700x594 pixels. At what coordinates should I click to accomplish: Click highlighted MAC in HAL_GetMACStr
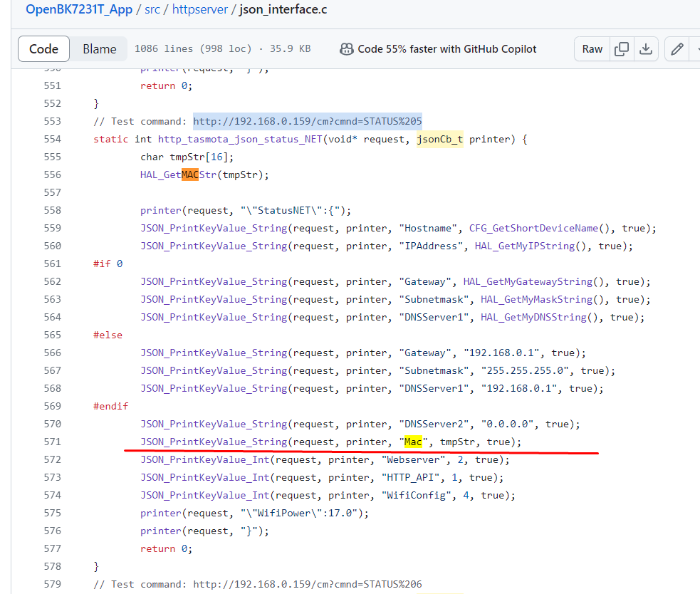pyautogui.click(x=189, y=174)
